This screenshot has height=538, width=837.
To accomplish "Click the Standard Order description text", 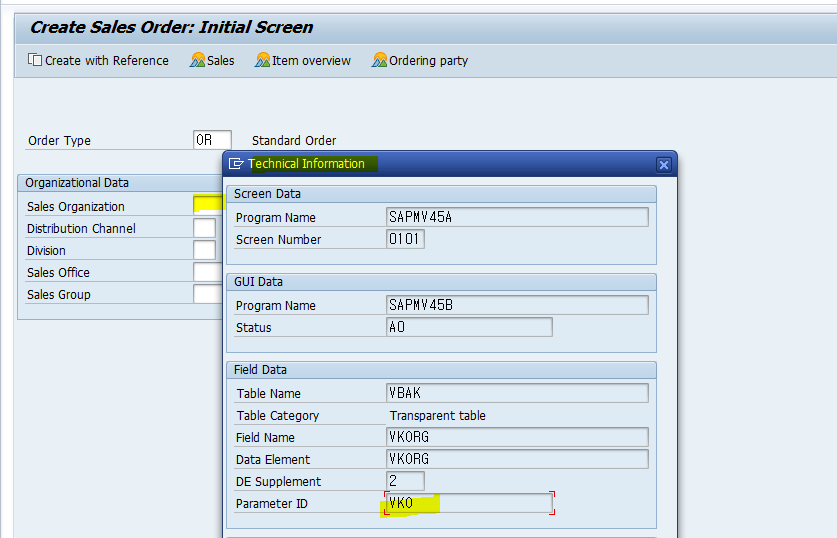I will (294, 140).
